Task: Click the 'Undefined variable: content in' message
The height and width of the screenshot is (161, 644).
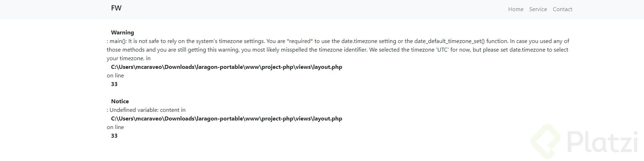Action: click(147, 110)
